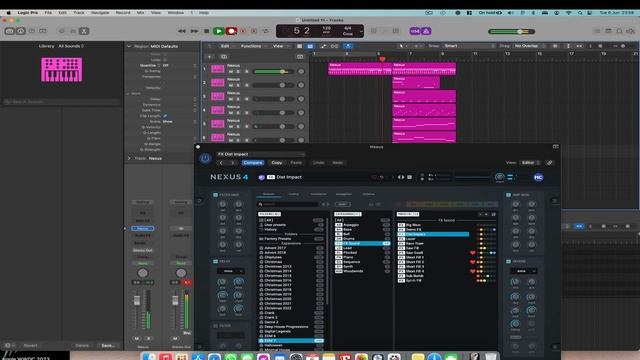
Task: Open the Library All Sounds popup
Action: (71, 46)
